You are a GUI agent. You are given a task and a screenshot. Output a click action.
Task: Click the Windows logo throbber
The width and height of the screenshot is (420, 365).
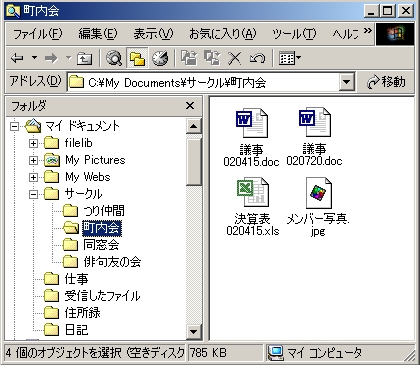(x=395, y=34)
